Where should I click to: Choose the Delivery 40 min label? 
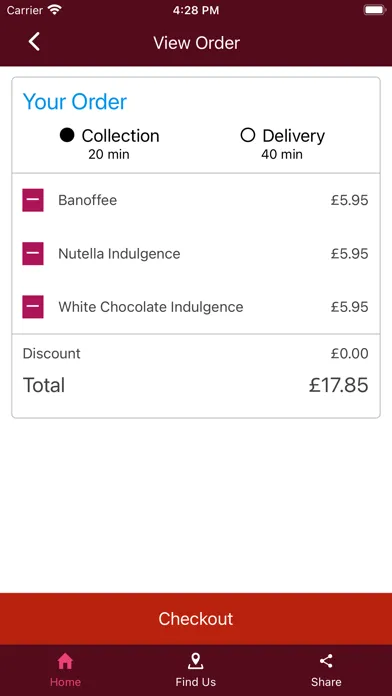[282, 154]
